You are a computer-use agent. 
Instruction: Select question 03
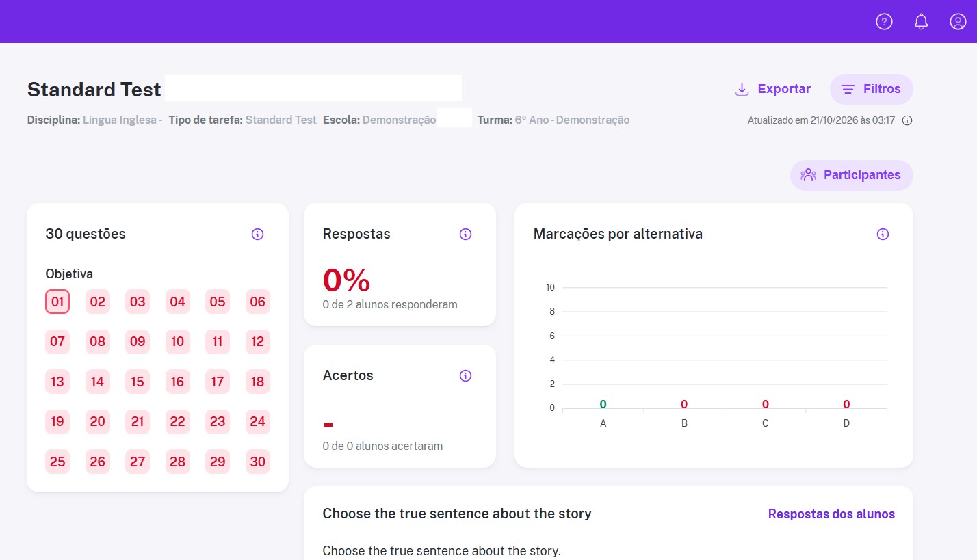pos(138,302)
